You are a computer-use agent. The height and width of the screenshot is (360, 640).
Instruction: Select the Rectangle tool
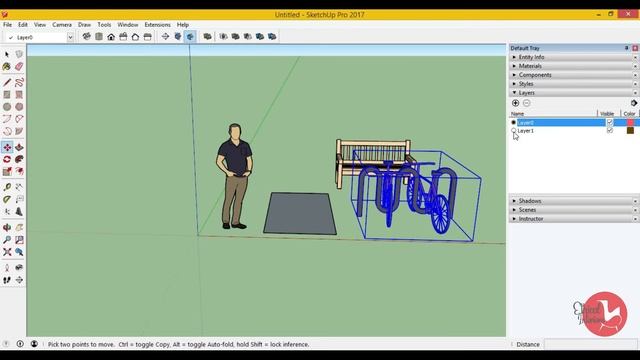coord(7,95)
